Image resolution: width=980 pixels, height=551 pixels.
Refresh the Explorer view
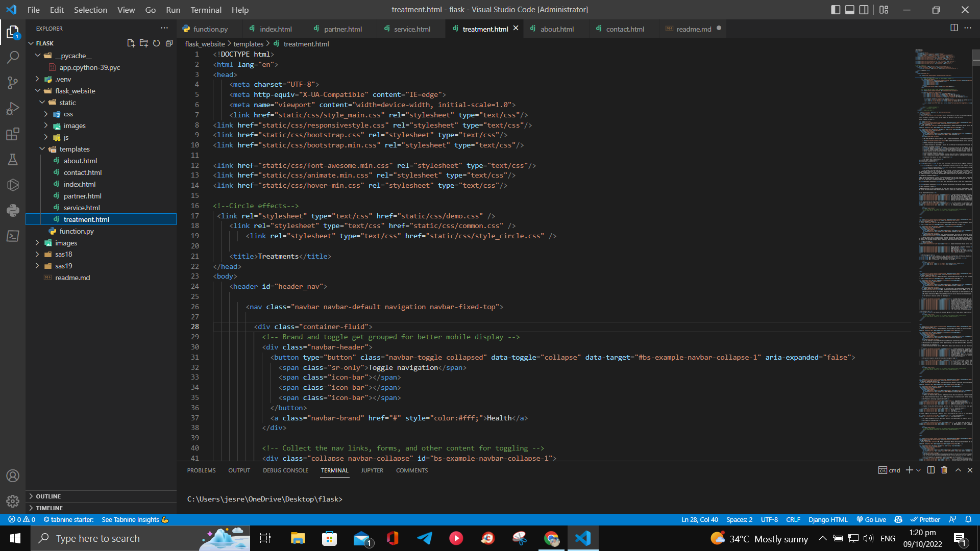coord(157,43)
